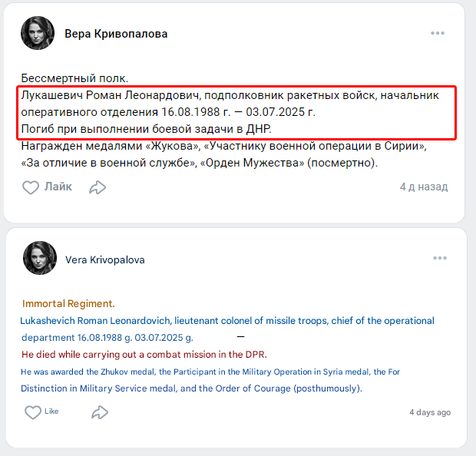The height and width of the screenshot is (456, 476).
Task: Click line 'He died while carrying out a combat mission'
Action: tap(144, 354)
